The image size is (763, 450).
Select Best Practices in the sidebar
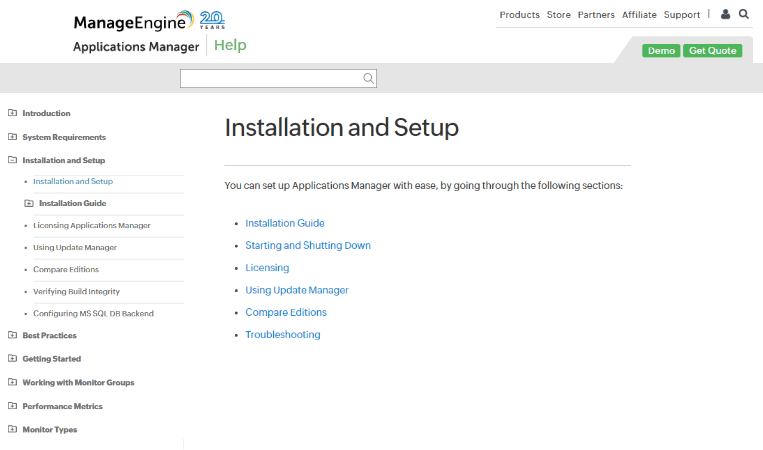click(x=50, y=336)
